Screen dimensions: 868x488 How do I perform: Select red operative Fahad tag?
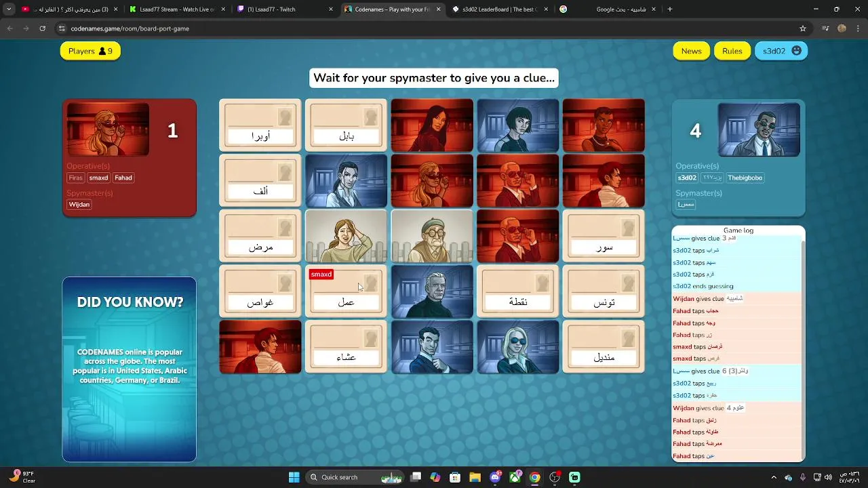point(123,178)
